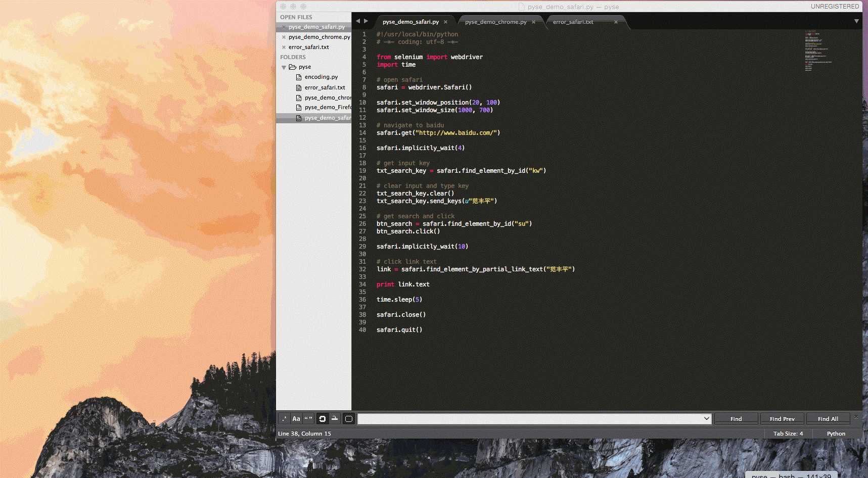Click the encoding.py file icon
The width and height of the screenshot is (868, 478).
[x=299, y=77]
